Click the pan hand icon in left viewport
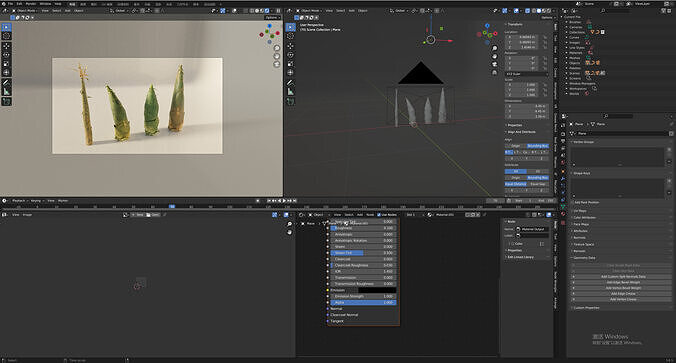The width and height of the screenshot is (676, 363). [277, 56]
